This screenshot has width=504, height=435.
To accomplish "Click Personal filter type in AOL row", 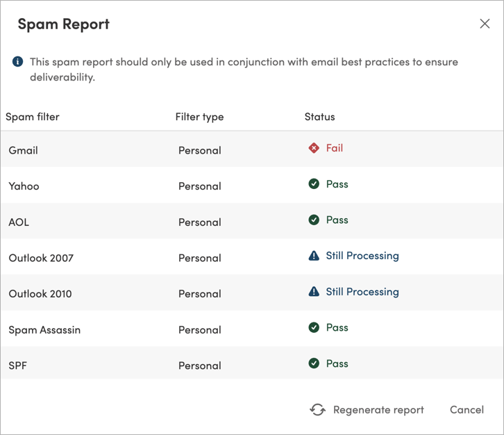I will click(200, 222).
